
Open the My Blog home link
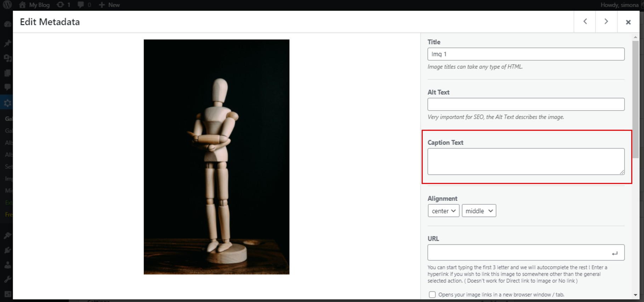(35, 5)
